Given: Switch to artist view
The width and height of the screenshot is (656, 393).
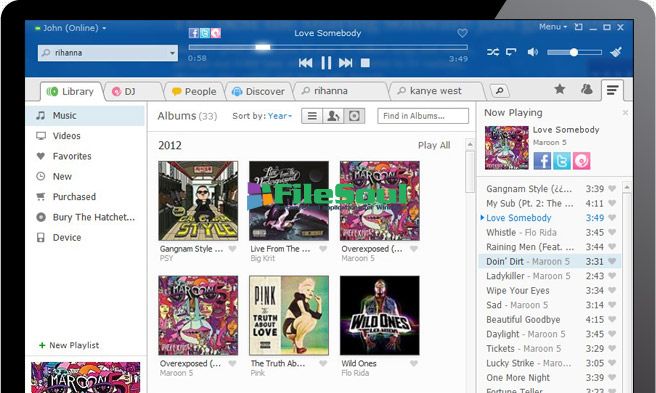Looking at the screenshot, I should 333,116.
